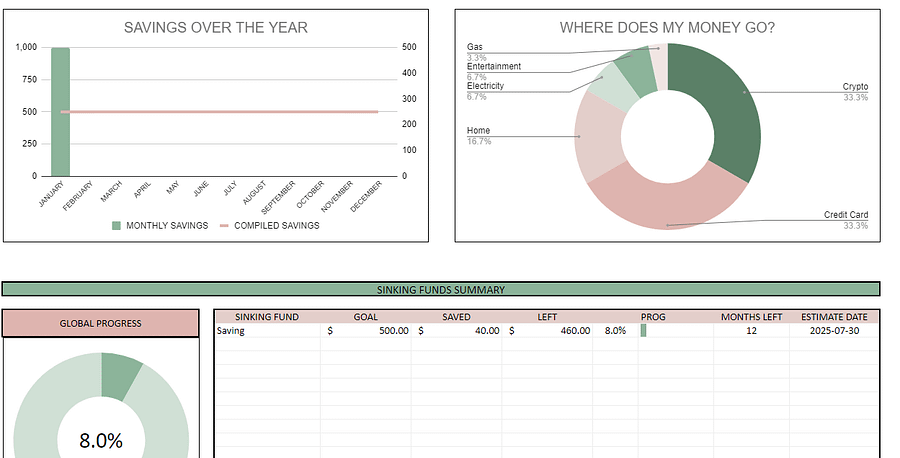Click the COMPILED SAVINGS legend swatch
The image size is (900, 458).
224,226
